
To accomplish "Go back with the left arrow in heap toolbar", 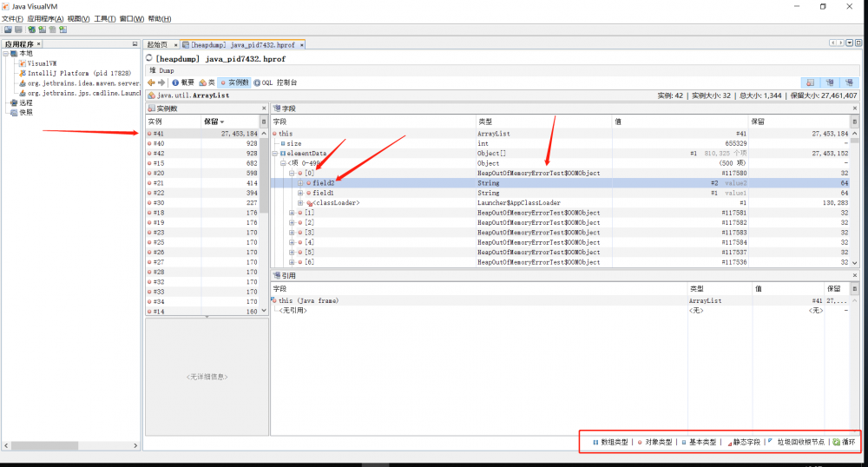I will point(151,82).
